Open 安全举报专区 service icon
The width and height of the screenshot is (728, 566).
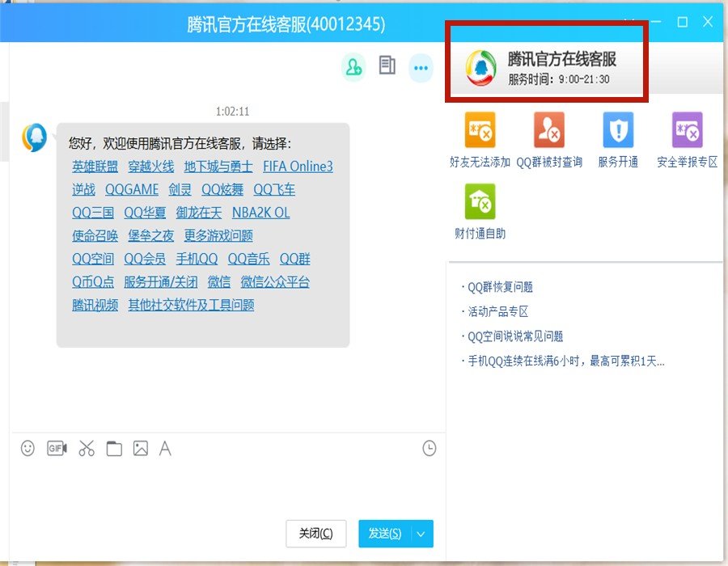687,130
